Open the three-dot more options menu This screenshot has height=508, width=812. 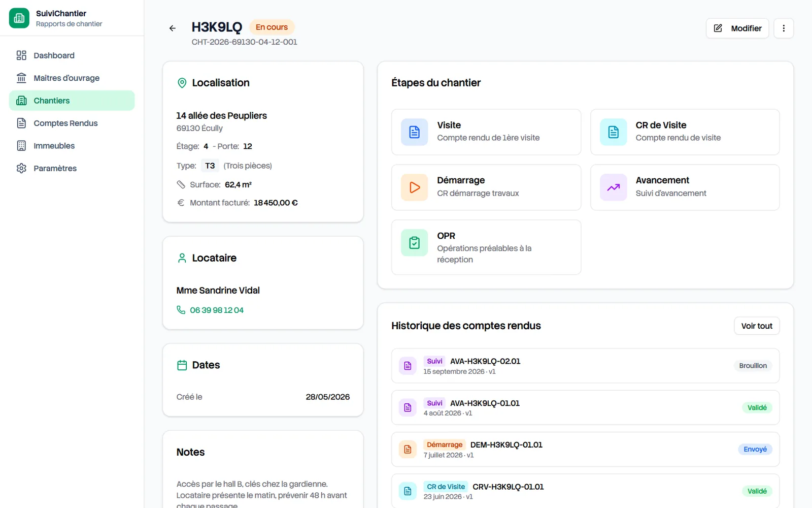784,28
